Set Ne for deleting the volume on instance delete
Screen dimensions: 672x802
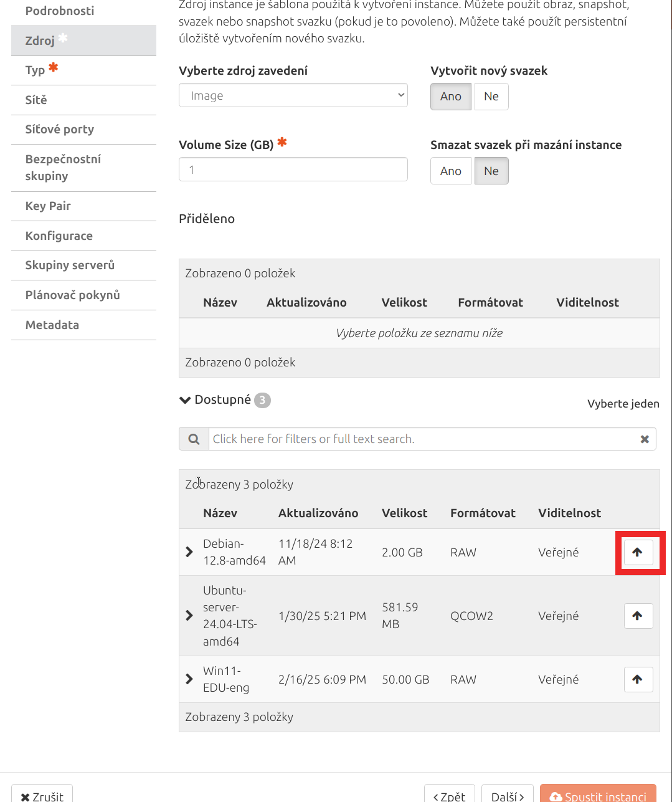click(491, 171)
